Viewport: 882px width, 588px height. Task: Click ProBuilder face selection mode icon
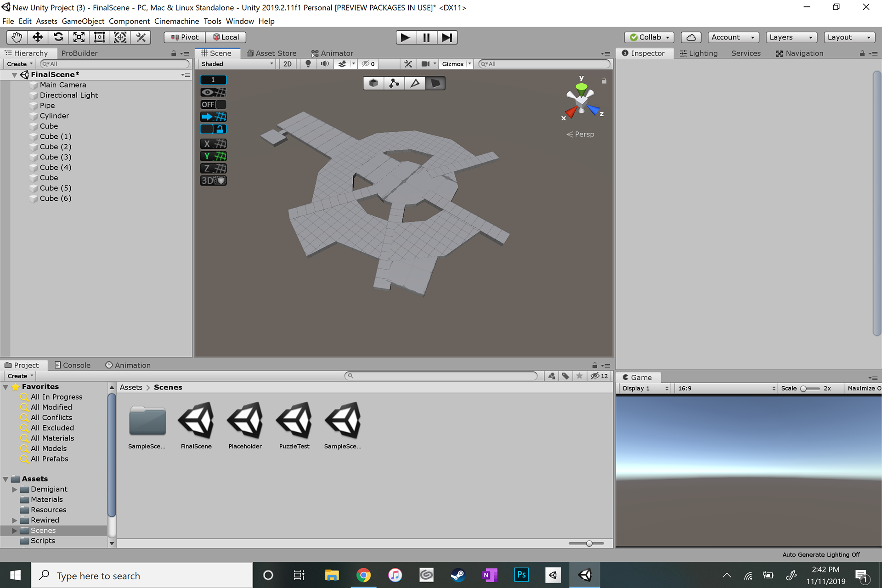pyautogui.click(x=435, y=83)
